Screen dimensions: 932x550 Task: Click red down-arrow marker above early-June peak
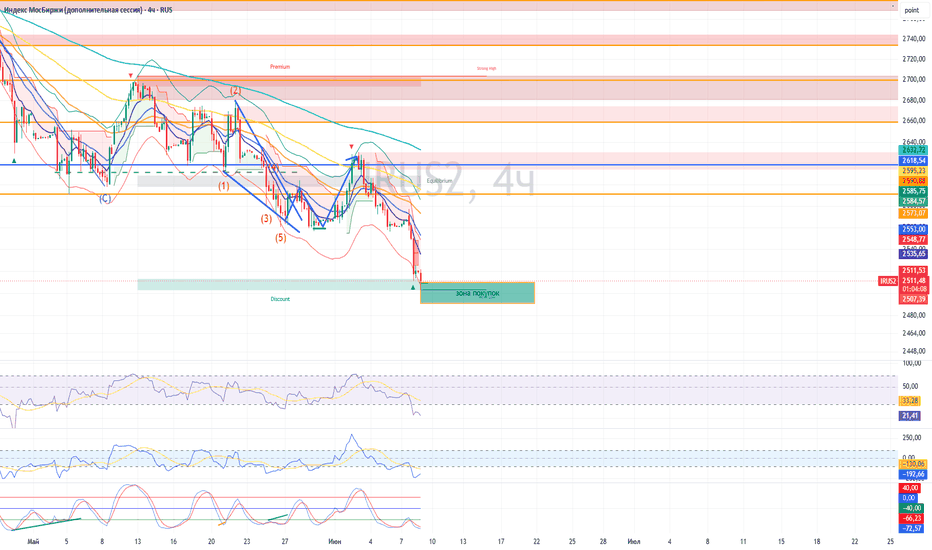pyautogui.click(x=351, y=146)
